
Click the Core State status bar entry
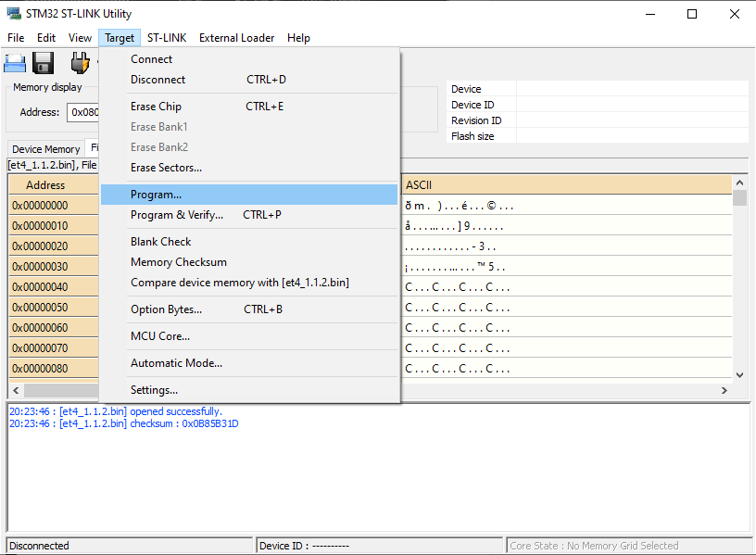click(629, 546)
